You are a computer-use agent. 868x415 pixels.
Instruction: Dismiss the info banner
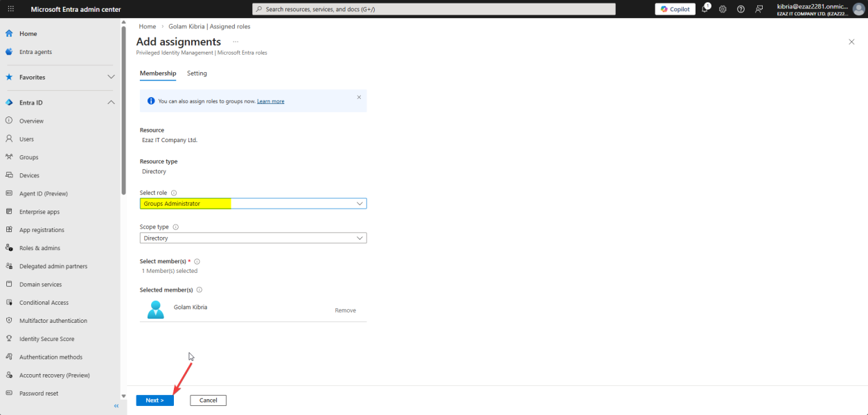(x=359, y=97)
